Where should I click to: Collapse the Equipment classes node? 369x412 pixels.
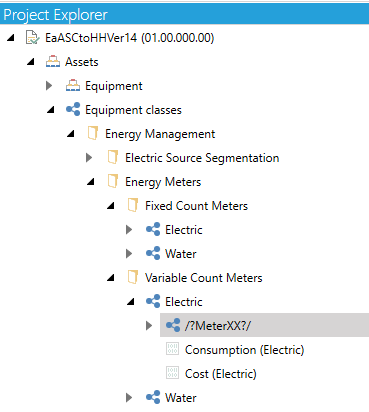click(50, 110)
